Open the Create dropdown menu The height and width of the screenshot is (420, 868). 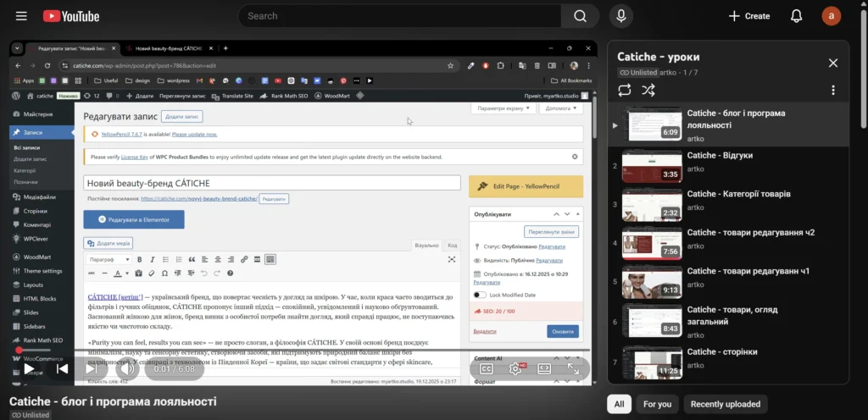tap(749, 16)
